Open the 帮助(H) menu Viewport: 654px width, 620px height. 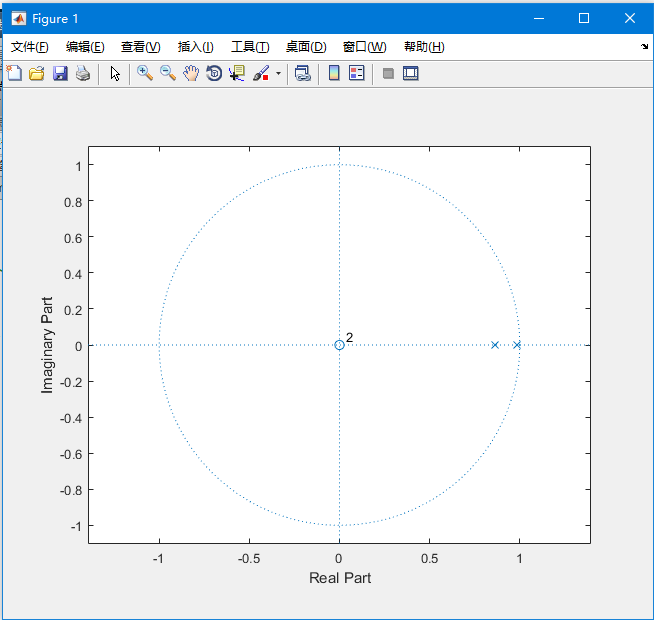point(424,47)
